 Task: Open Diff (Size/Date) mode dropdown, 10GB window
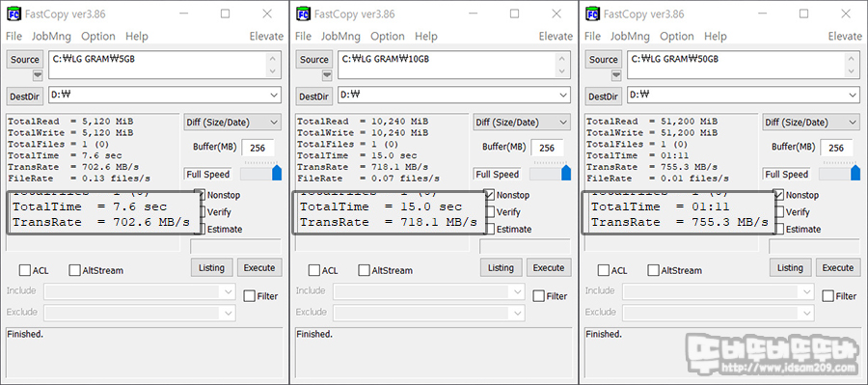click(522, 123)
